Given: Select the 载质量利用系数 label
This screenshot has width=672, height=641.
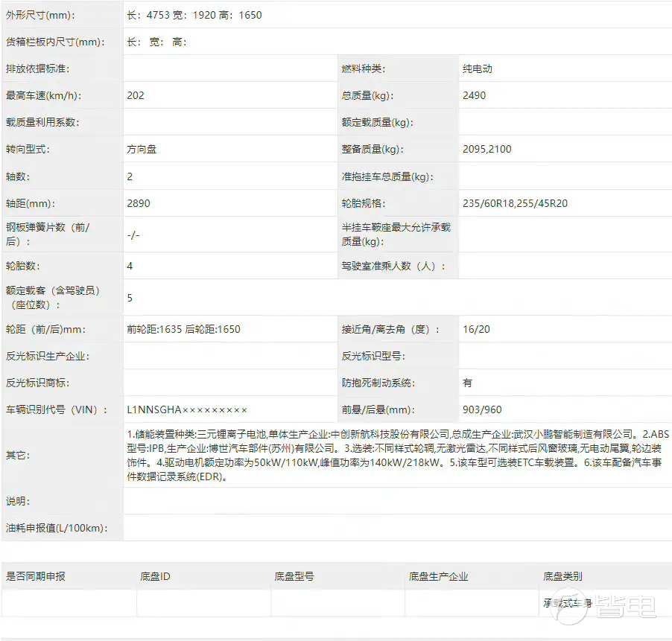Looking at the screenshot, I should [42, 122].
